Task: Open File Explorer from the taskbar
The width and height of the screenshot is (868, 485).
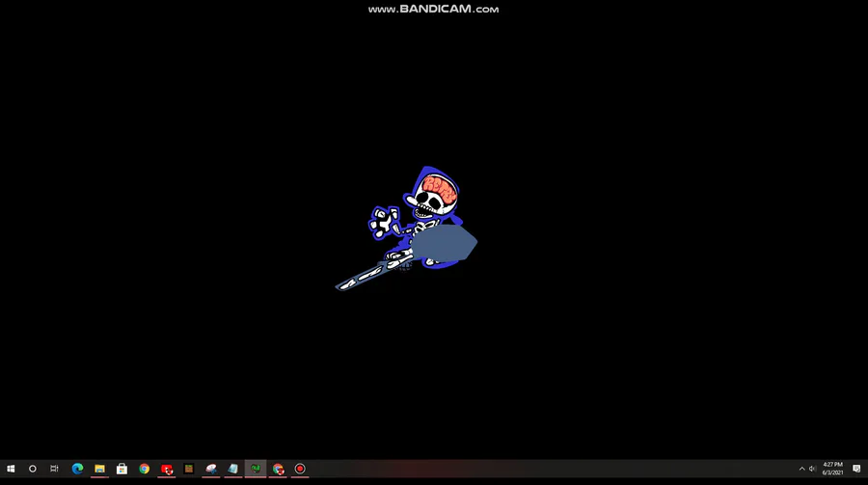Action: click(x=99, y=469)
